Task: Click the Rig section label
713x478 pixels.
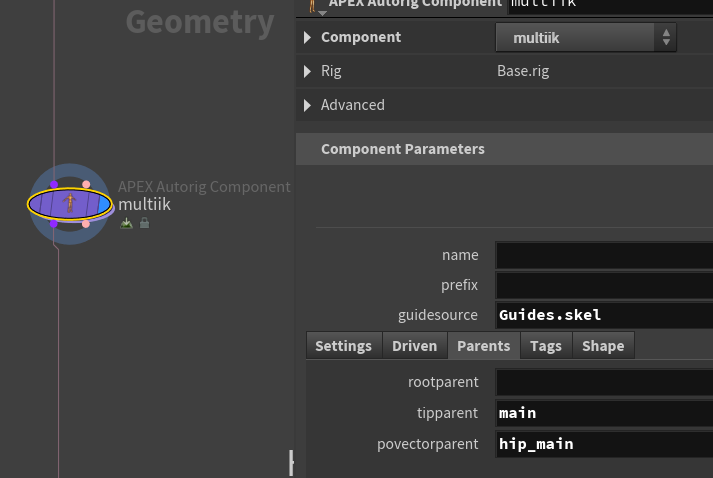Action: 331,71
